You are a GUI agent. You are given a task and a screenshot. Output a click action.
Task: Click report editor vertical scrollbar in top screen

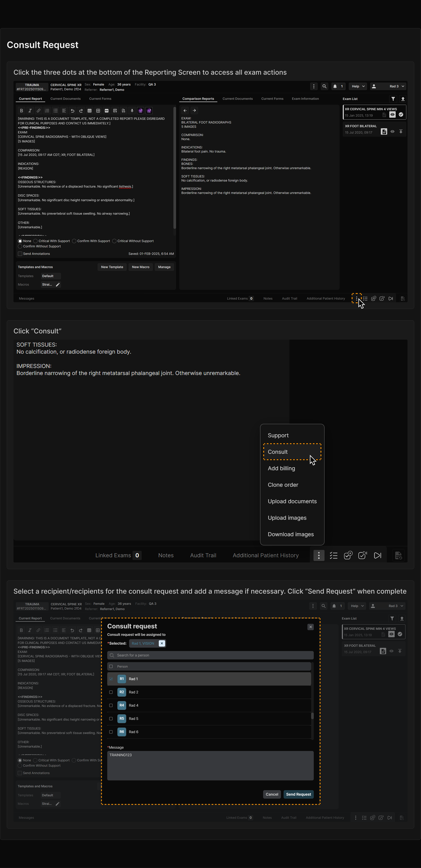tap(174, 168)
